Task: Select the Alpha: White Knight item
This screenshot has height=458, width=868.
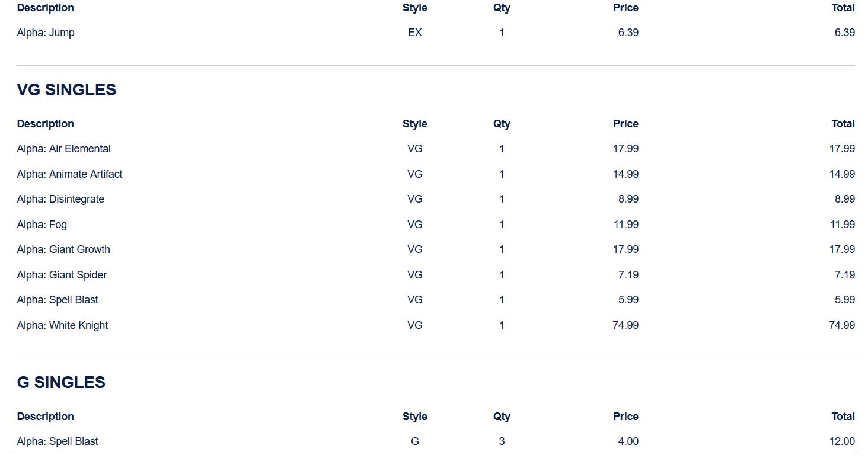Action: pos(62,325)
